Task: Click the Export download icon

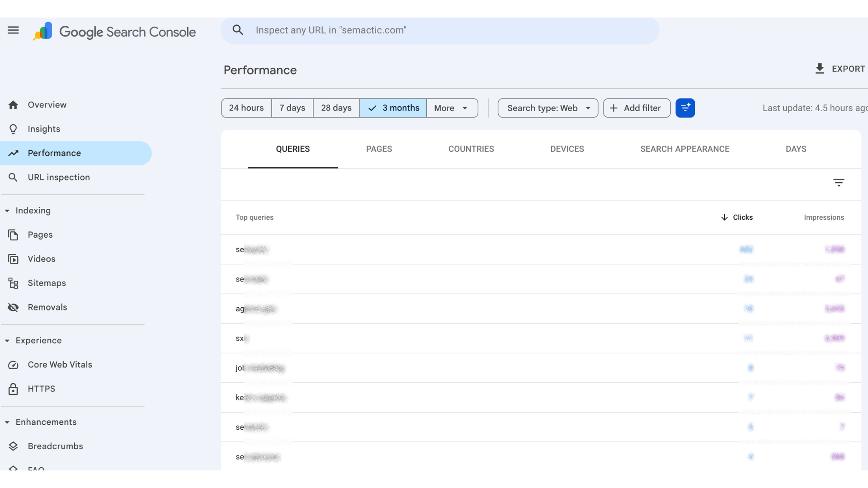Action: click(820, 69)
